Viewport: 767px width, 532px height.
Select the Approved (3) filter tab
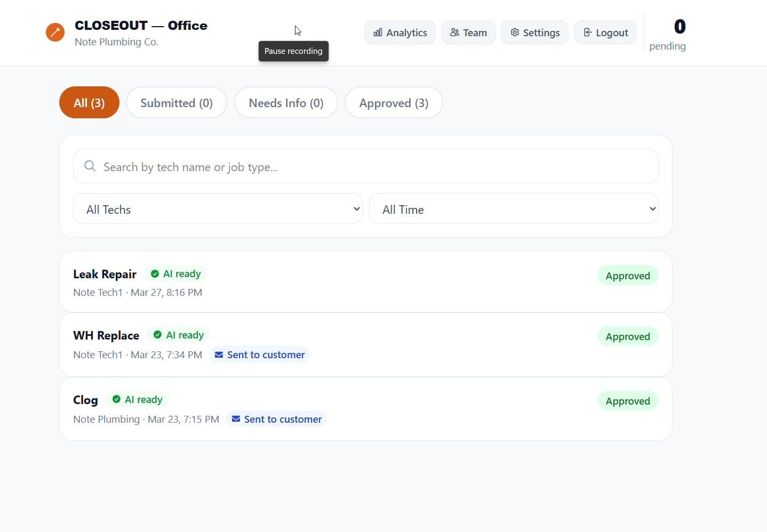coord(394,102)
